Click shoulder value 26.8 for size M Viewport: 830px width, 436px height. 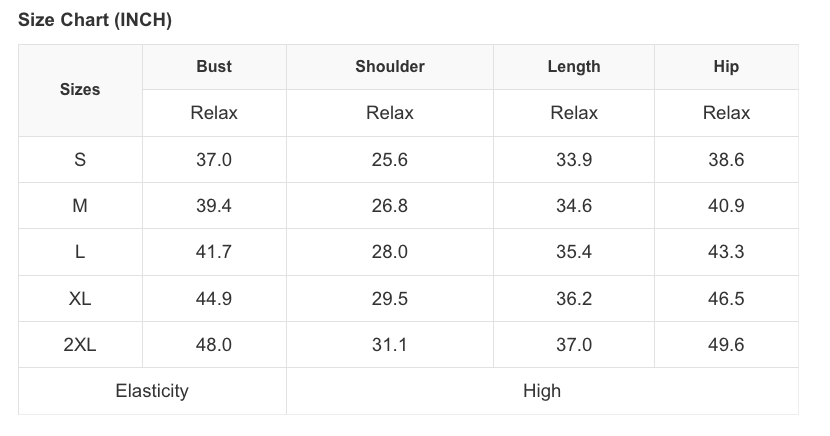(390, 206)
